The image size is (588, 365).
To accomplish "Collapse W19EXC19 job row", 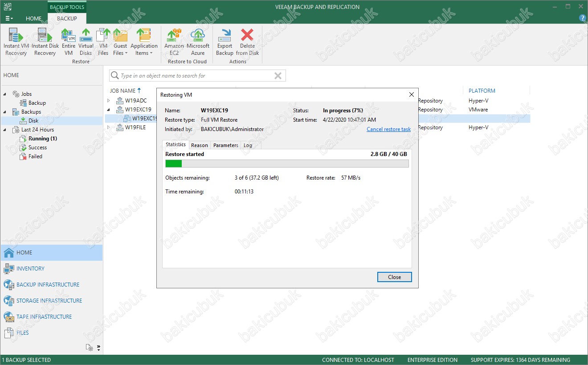I will coord(108,110).
